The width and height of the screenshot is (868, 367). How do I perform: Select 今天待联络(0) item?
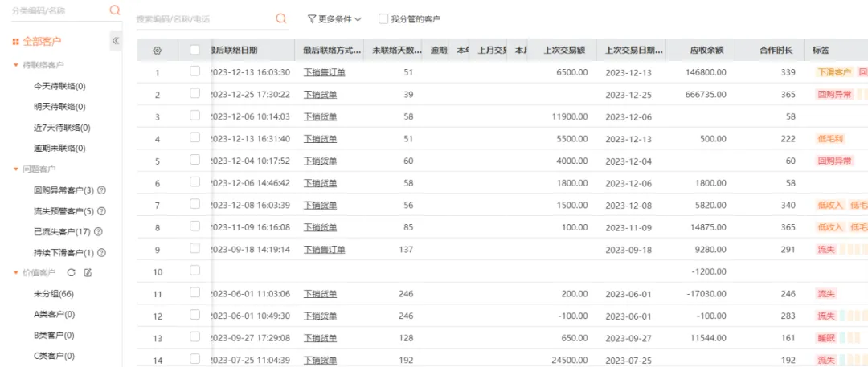click(59, 86)
